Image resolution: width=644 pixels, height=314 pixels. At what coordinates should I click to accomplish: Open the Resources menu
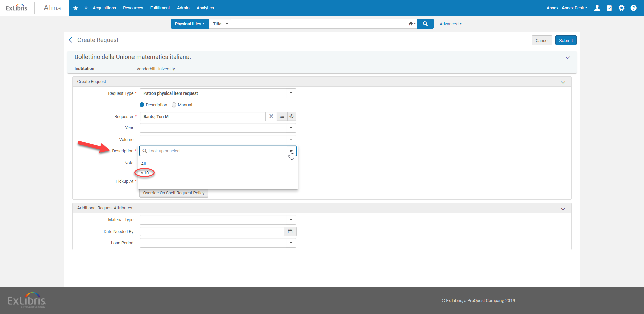(x=133, y=8)
